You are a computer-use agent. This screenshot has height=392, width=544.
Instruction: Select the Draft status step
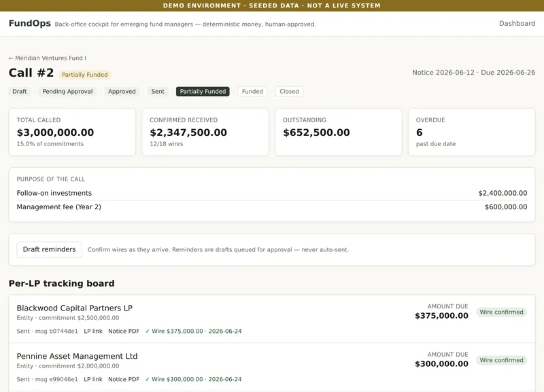[x=20, y=92]
